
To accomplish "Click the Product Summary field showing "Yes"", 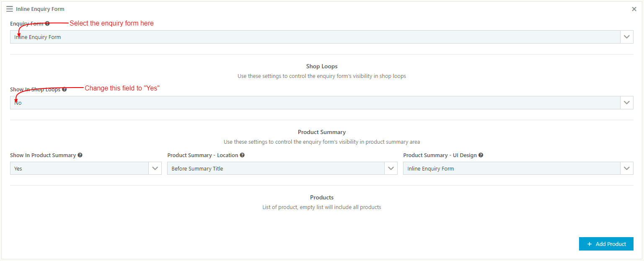I will [80, 168].
